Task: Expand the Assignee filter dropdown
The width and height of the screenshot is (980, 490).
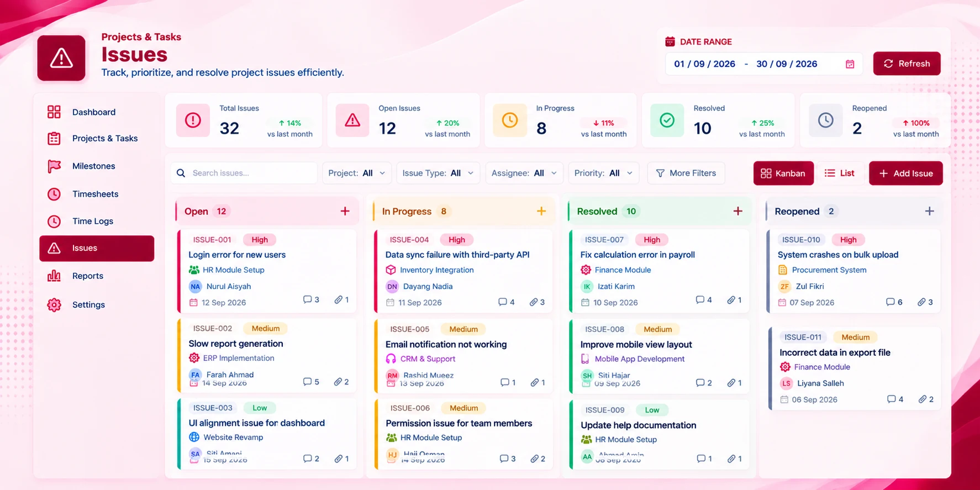Action: pos(524,173)
